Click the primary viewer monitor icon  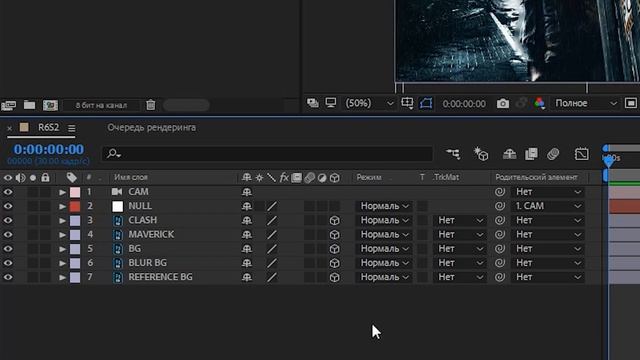click(x=331, y=103)
